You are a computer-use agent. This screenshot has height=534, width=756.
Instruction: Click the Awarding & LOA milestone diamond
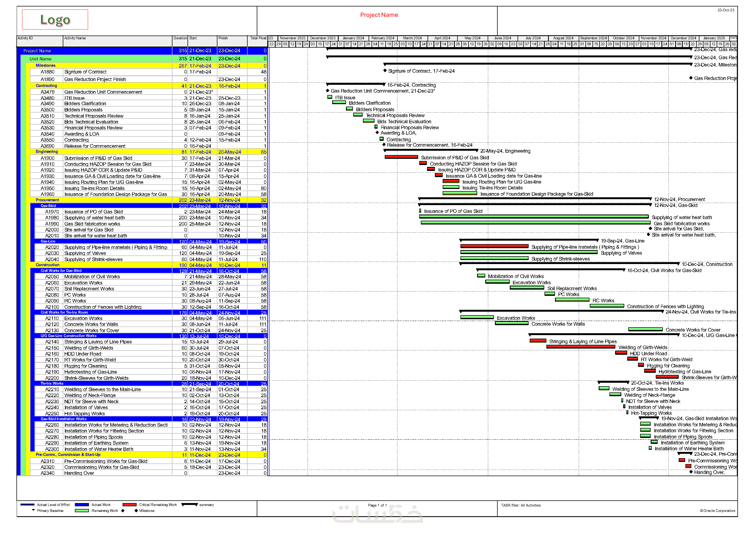(377, 133)
